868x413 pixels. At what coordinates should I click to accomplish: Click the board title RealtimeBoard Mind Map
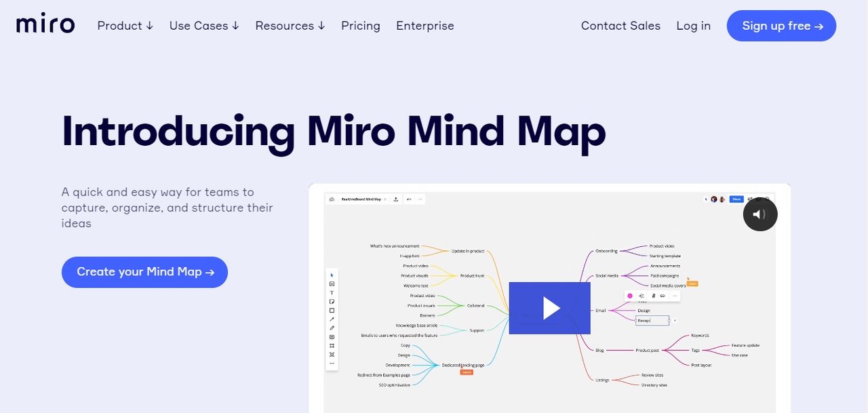pyautogui.click(x=361, y=199)
